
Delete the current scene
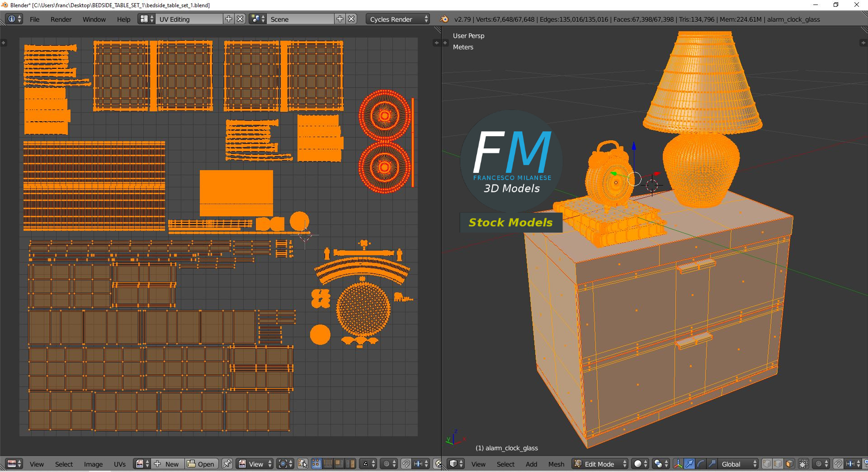pyautogui.click(x=352, y=19)
